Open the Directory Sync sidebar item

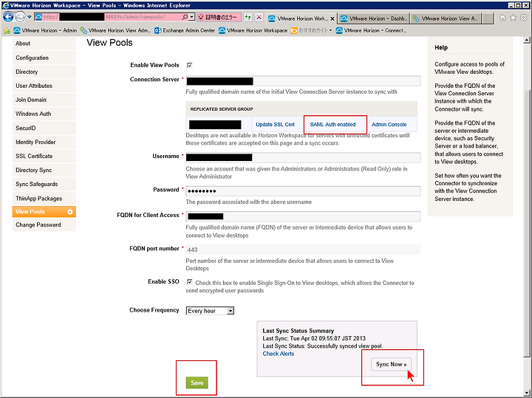click(x=44, y=170)
